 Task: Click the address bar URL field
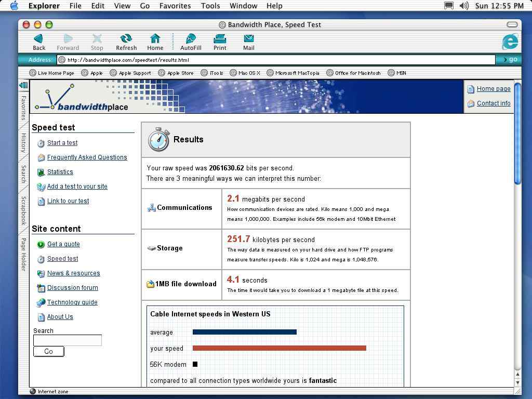click(276, 60)
